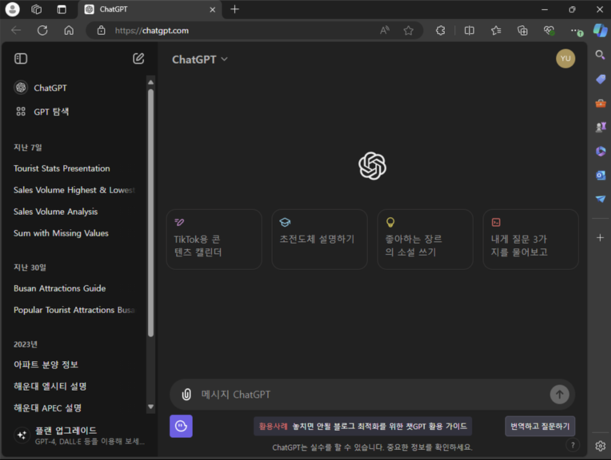Select 내게 질문 3가지를 물어보고 card
This screenshot has width=611, height=460.
pyautogui.click(x=531, y=239)
